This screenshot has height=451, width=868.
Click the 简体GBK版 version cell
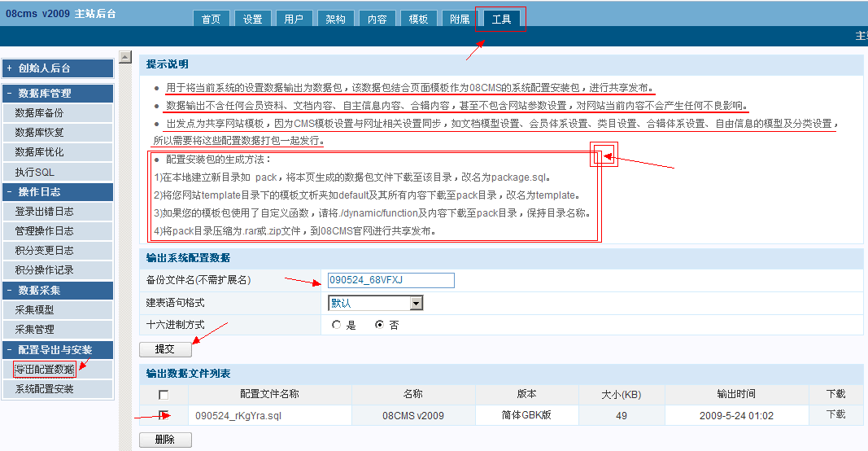(526, 415)
